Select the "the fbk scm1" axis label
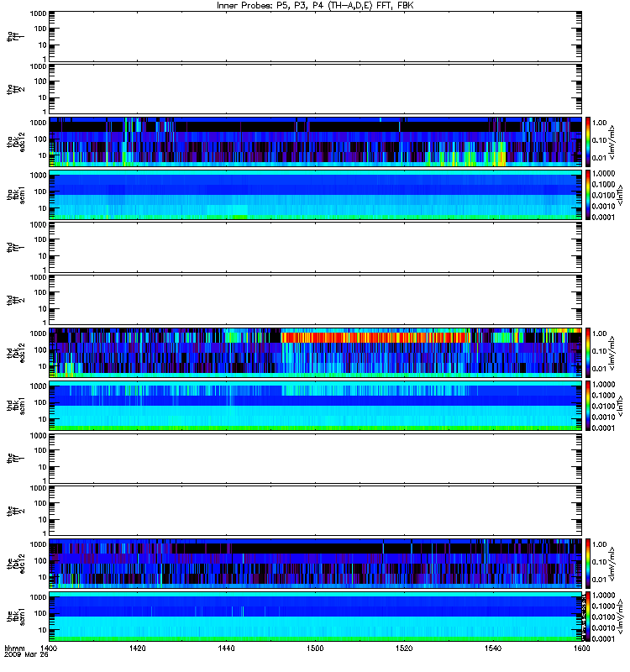This screenshot has width=630, height=672. coord(16,617)
